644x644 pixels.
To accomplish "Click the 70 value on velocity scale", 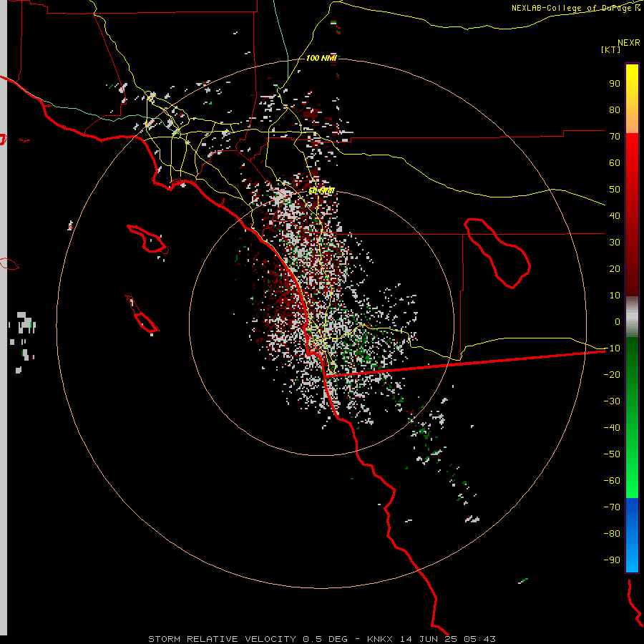I will click(x=615, y=137).
